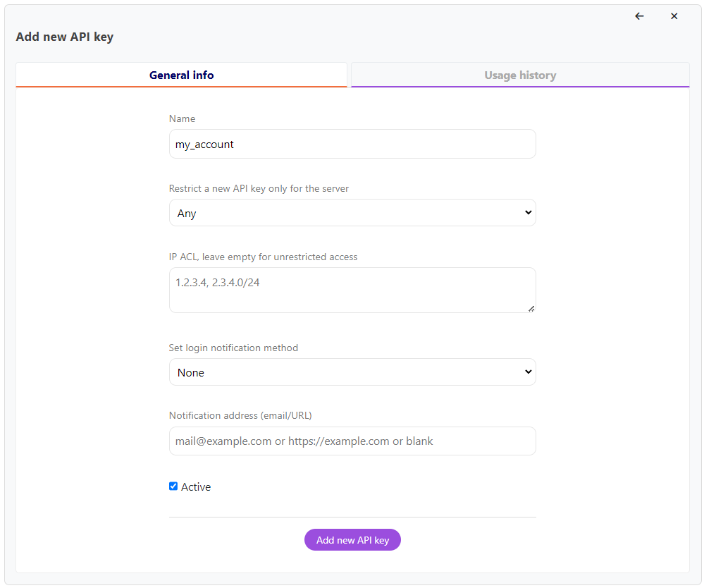704x588 pixels.
Task: Close the Add new API key dialog
Action: (x=674, y=16)
